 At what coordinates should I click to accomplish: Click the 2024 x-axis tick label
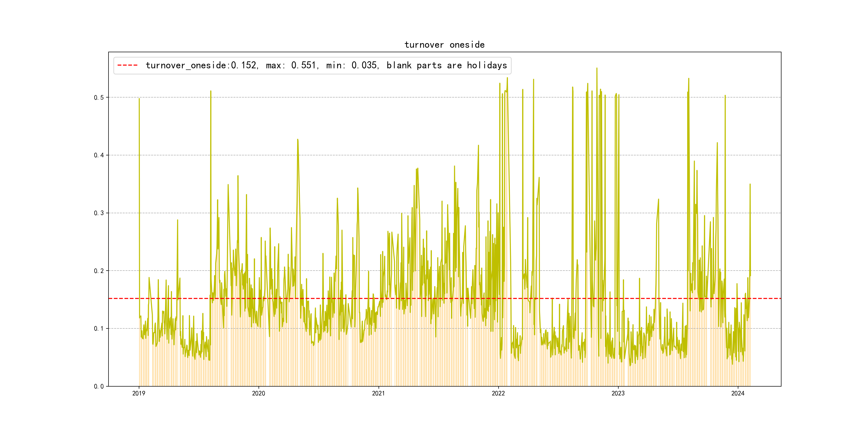[x=738, y=393]
